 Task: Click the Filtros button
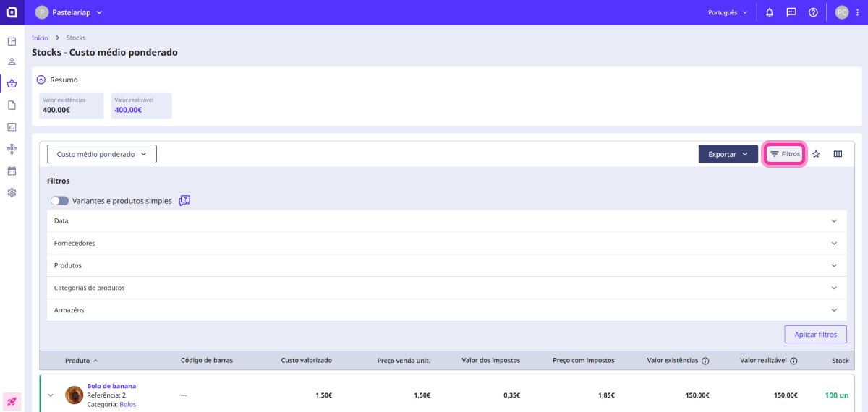(785, 154)
